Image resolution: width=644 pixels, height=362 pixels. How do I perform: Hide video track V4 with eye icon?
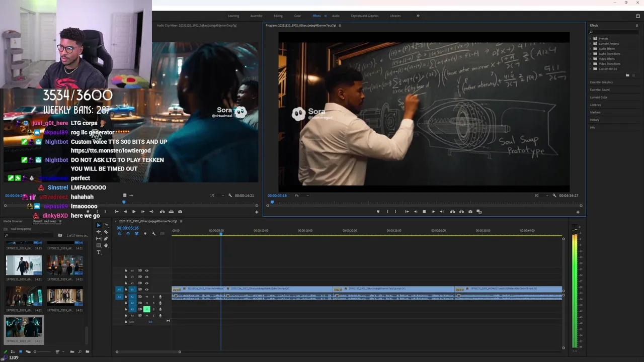tap(147, 270)
